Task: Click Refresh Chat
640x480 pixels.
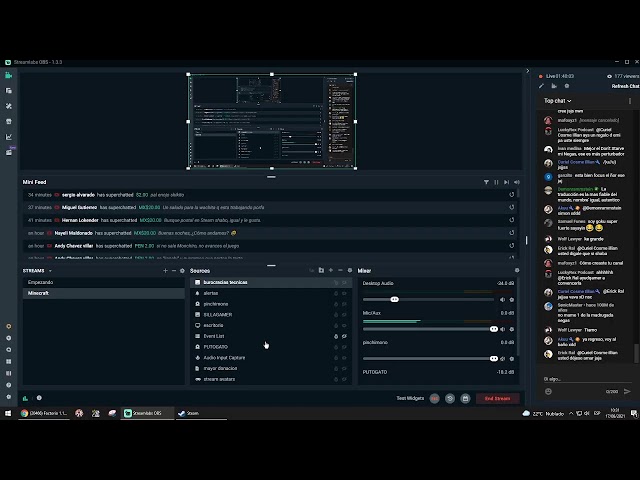Action: pyautogui.click(x=625, y=86)
